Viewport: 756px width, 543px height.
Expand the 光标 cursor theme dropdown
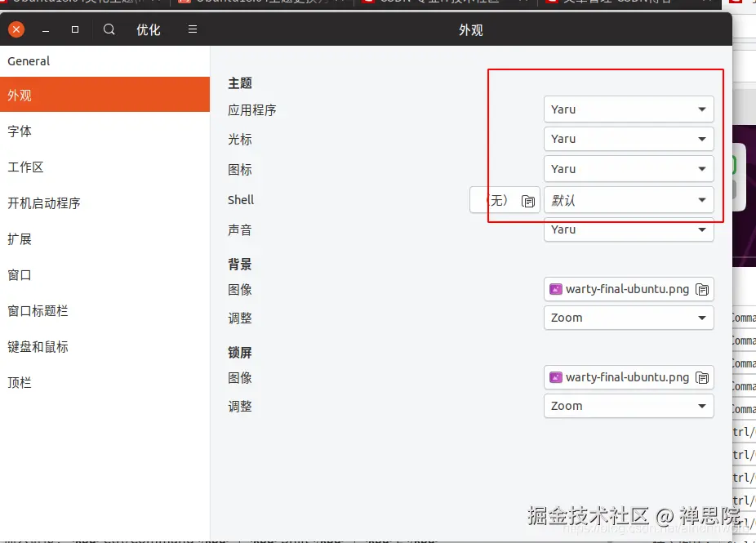(x=628, y=139)
